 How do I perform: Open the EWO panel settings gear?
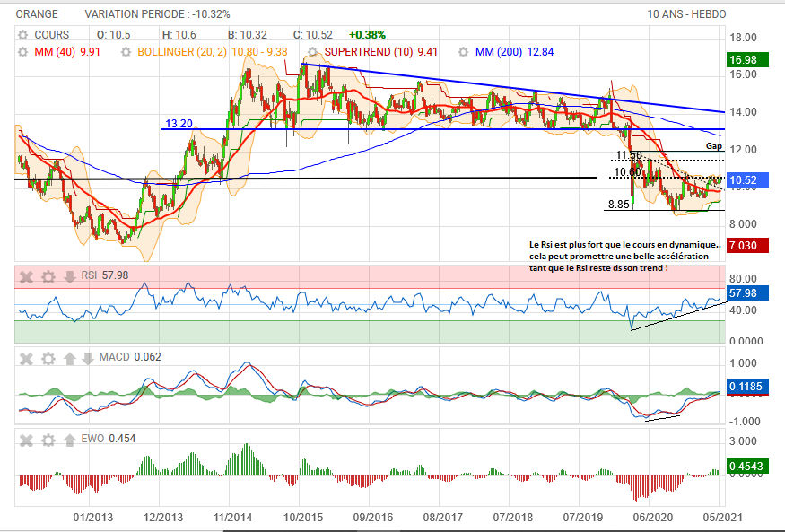coord(48,440)
